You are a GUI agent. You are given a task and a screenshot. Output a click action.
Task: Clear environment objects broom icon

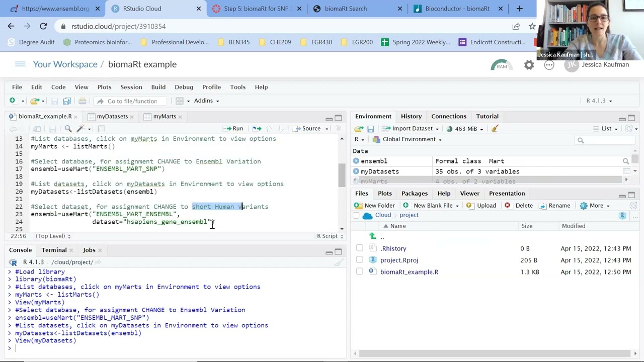pyautogui.click(x=495, y=129)
